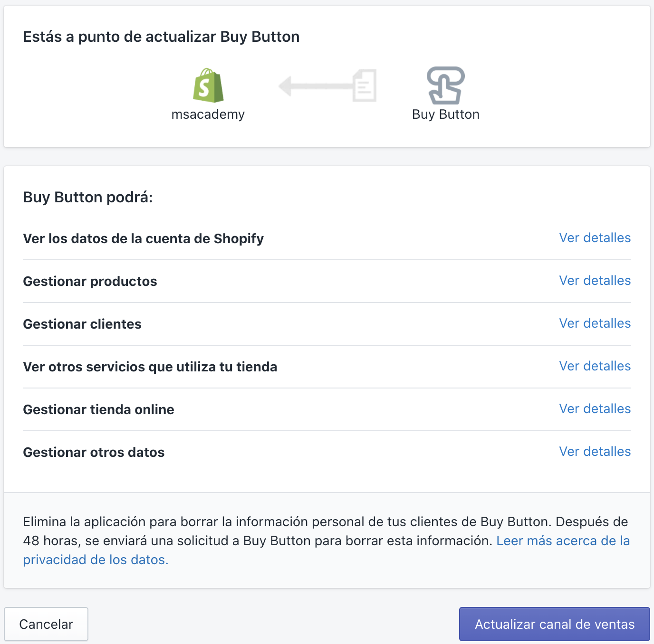The width and height of the screenshot is (654, 644).
Task: Click the Shopify bag icon
Action: click(208, 85)
